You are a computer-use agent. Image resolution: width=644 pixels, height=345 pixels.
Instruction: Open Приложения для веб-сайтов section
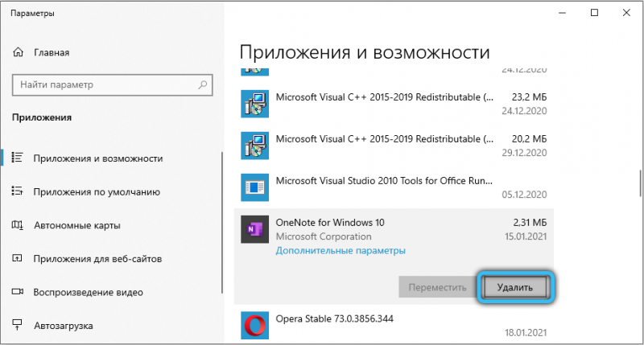[x=97, y=259]
